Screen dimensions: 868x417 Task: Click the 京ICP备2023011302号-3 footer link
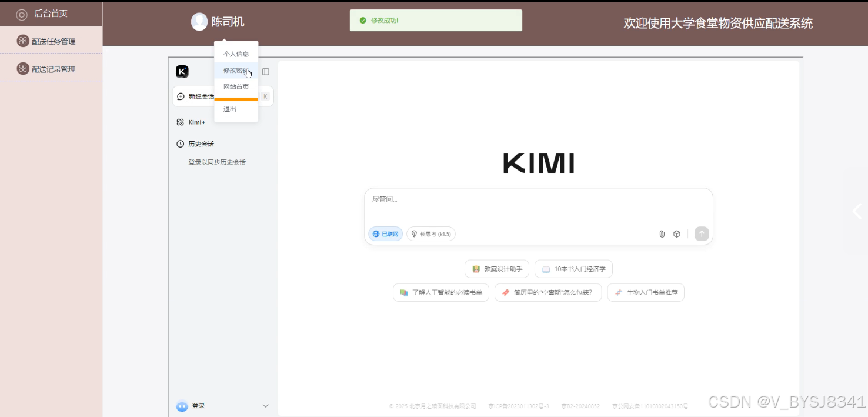click(x=519, y=406)
